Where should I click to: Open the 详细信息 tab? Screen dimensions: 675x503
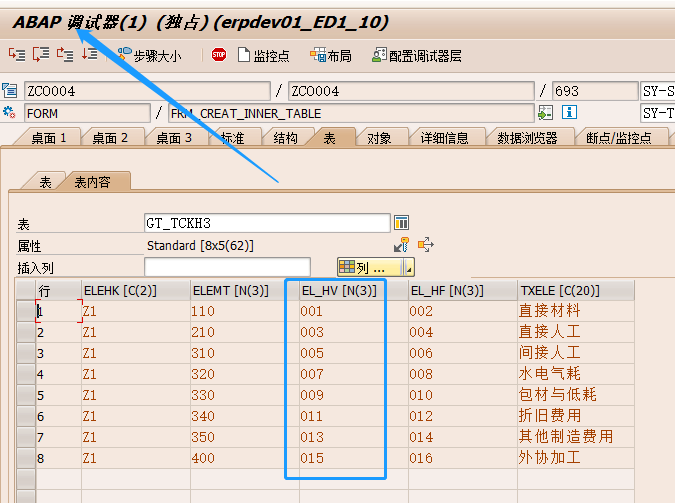pos(444,138)
